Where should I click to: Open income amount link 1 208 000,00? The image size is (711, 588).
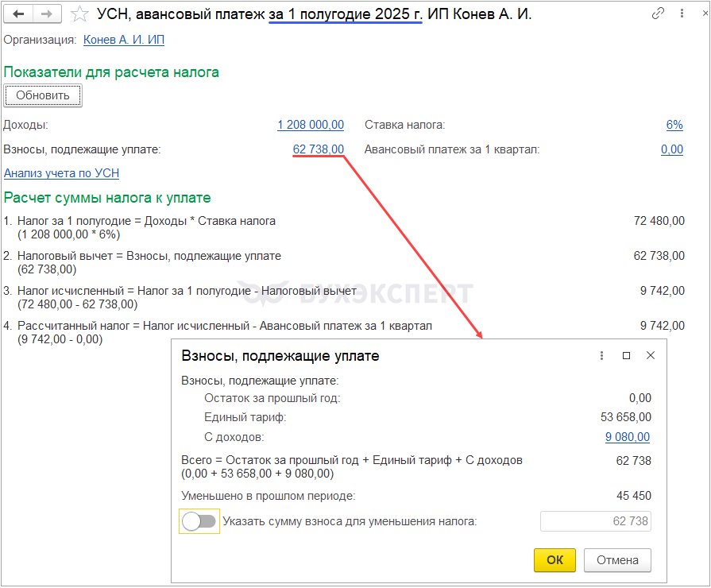[x=311, y=125]
